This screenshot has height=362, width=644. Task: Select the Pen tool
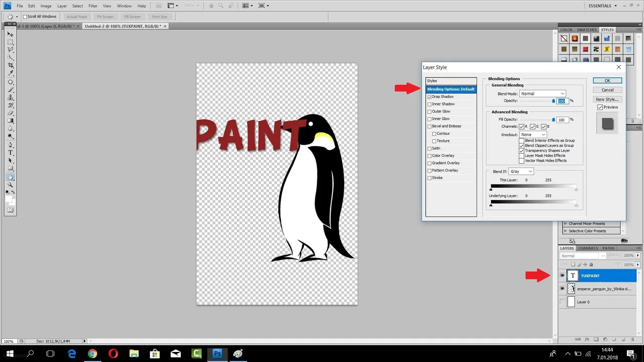pos(11,145)
